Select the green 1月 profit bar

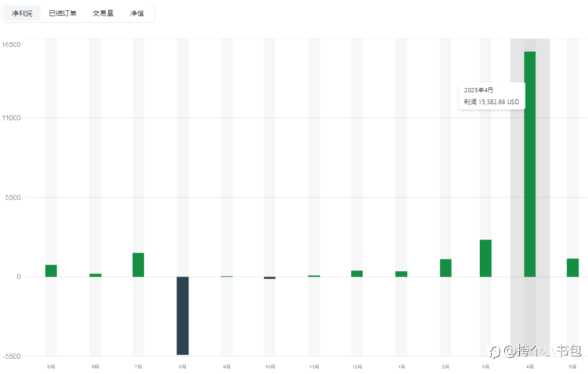pos(401,274)
